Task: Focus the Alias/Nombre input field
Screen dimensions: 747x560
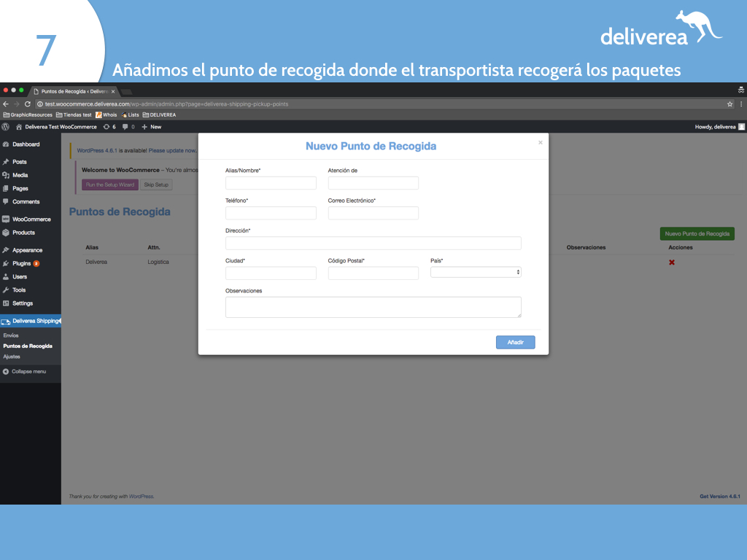Action: click(x=271, y=183)
